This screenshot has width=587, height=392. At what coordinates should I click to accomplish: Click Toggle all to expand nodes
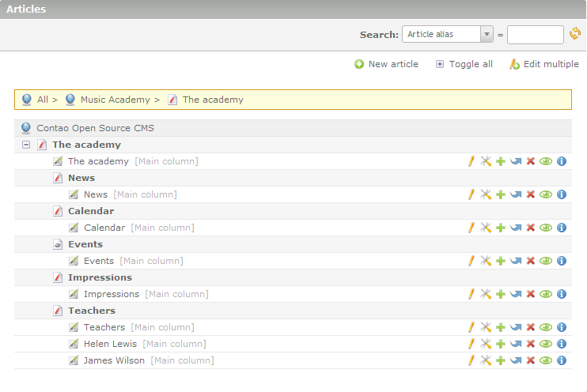pyautogui.click(x=464, y=64)
